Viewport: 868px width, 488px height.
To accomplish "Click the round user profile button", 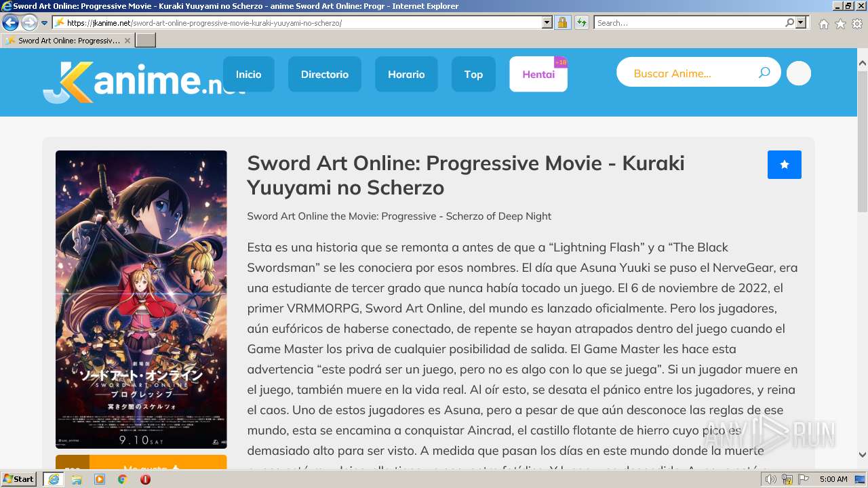I will (799, 73).
